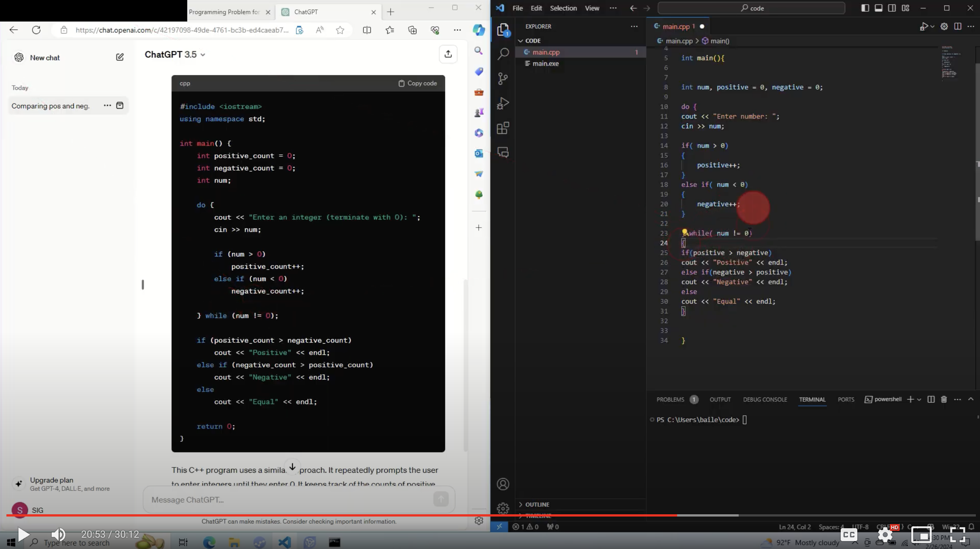Viewport: 980px width, 549px height.
Task: Toggle the primary sidebar layout button
Action: coord(865,8)
